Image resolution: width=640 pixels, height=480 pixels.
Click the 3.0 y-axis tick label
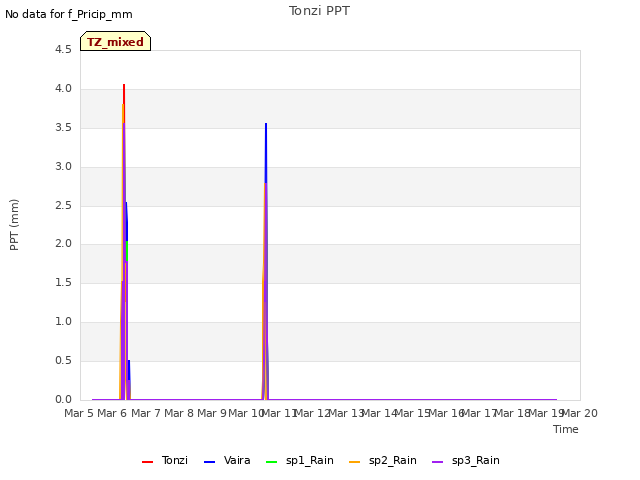[63, 167]
